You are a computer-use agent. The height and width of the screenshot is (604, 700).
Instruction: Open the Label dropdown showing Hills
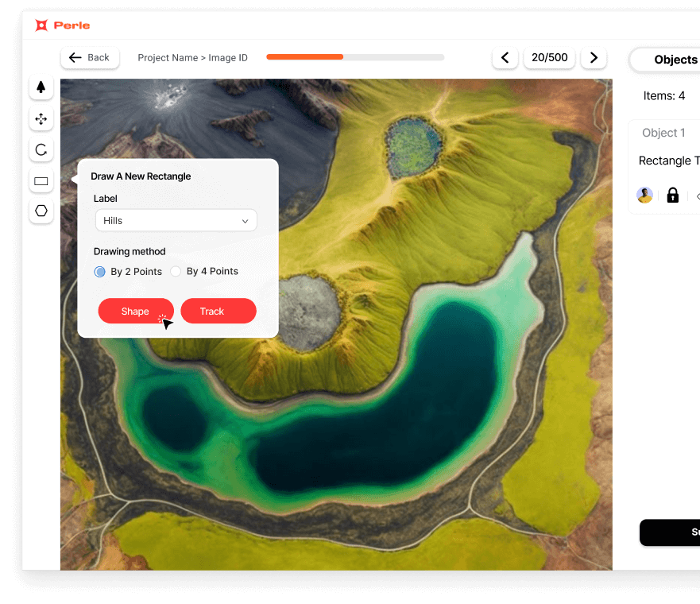point(176,220)
